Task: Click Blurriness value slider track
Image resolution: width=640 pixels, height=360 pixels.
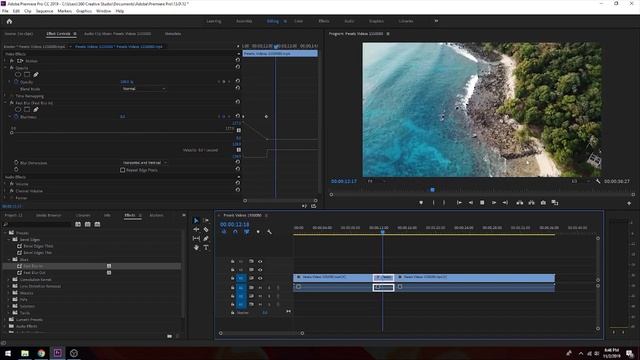Action: pyautogui.click(x=122, y=133)
